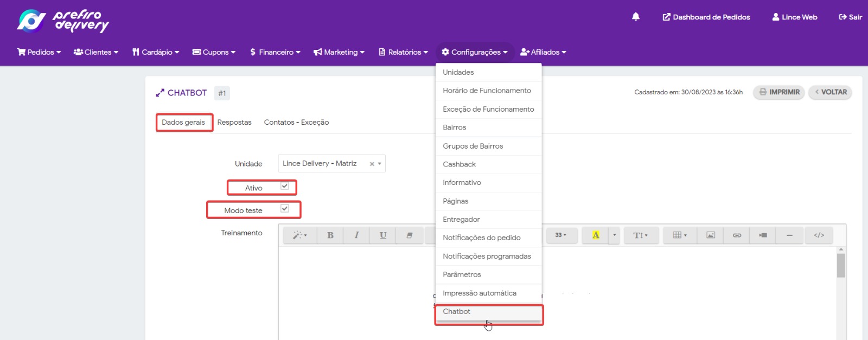Toggle the Modo teste checkbox

point(284,208)
